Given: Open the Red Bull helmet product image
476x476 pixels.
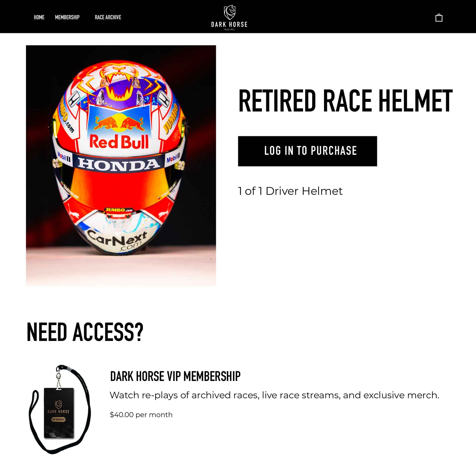Looking at the screenshot, I should [121, 165].
